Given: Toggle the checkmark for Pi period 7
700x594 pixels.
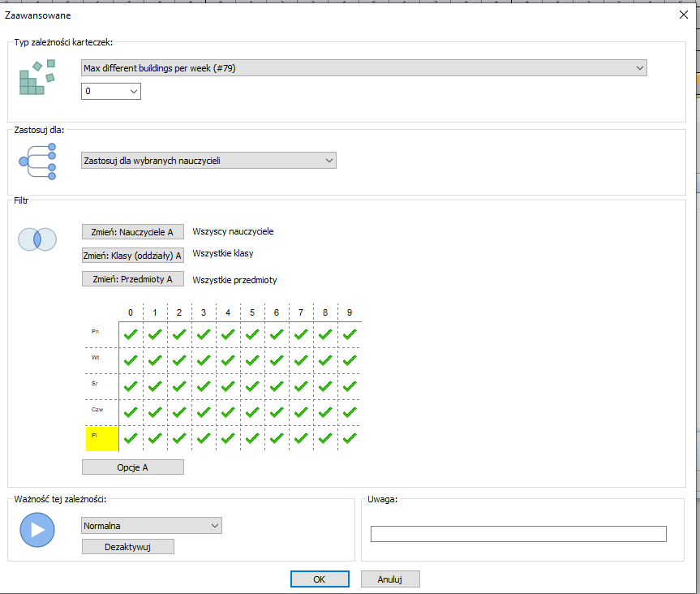Looking at the screenshot, I should (x=301, y=438).
